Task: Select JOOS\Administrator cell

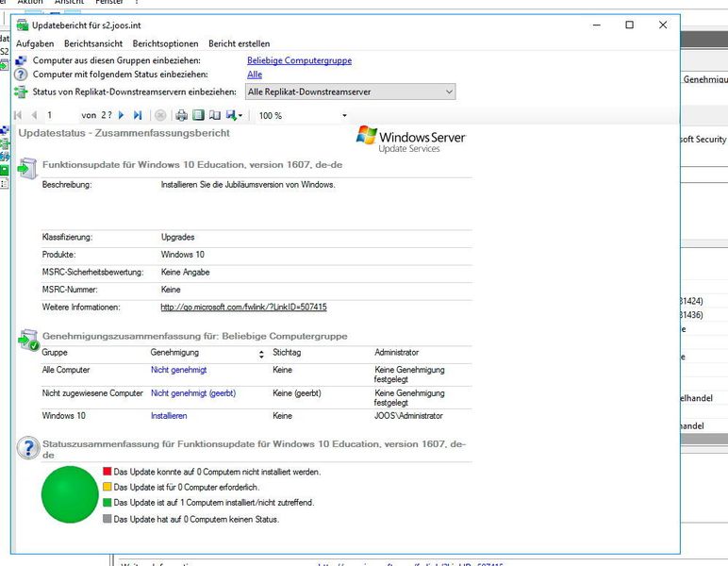Action: (408, 416)
